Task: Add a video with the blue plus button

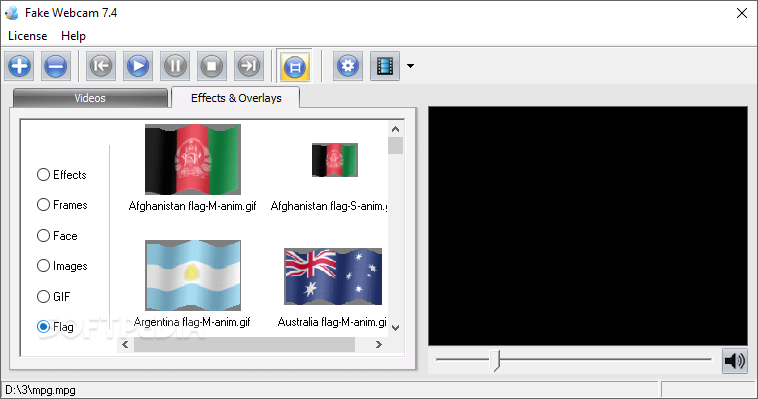Action: pos(19,66)
